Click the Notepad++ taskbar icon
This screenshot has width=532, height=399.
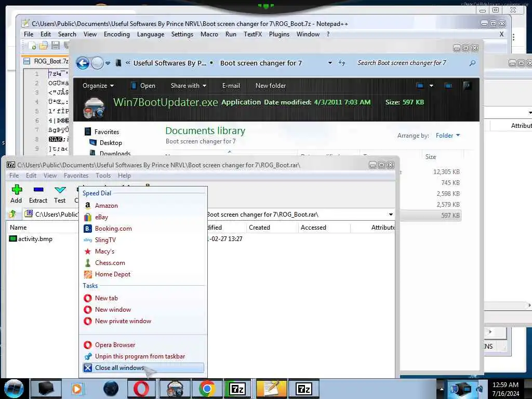[x=271, y=389]
